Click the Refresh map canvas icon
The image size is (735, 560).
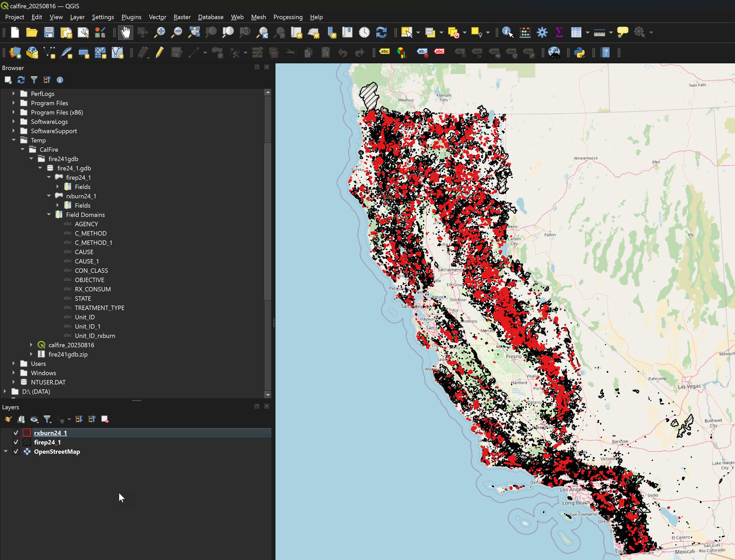[381, 32]
